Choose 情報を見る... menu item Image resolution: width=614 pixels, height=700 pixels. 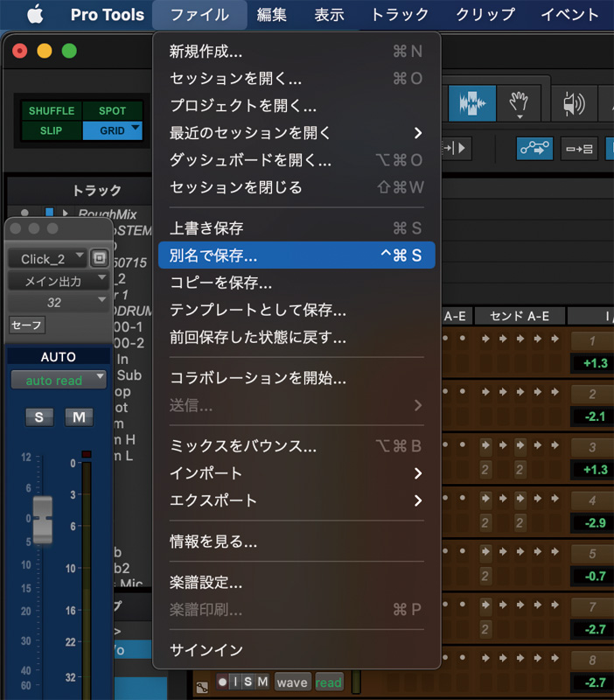point(297,542)
